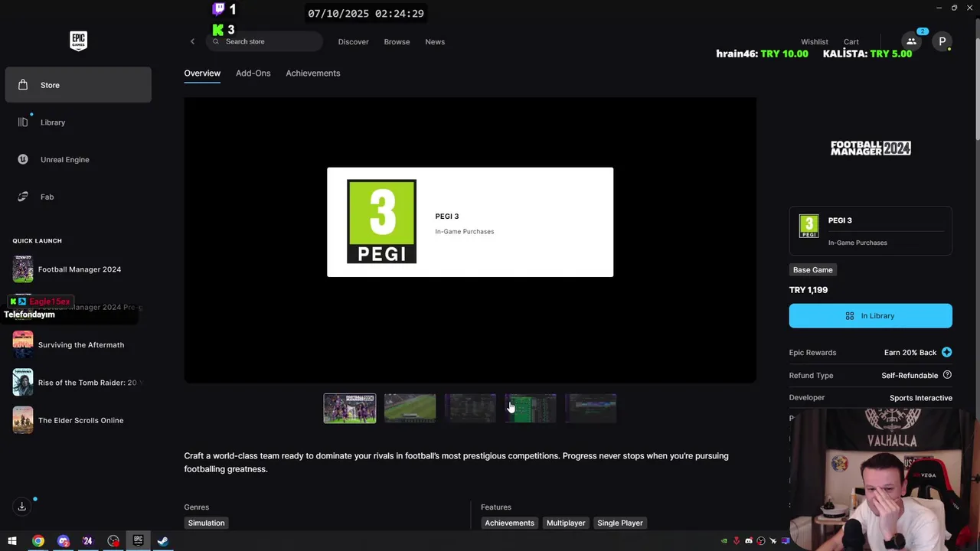Open the Cart

click(x=851, y=42)
